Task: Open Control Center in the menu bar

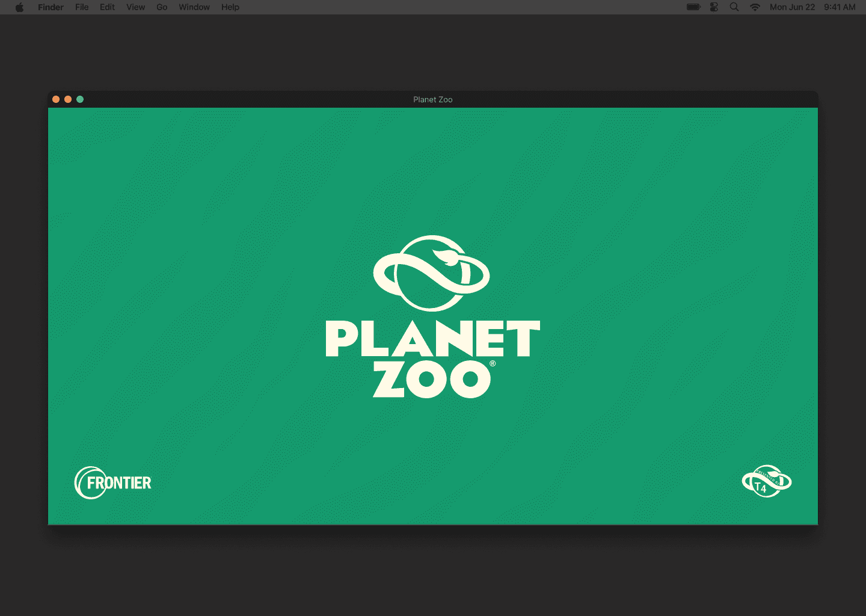Action: 714,7
